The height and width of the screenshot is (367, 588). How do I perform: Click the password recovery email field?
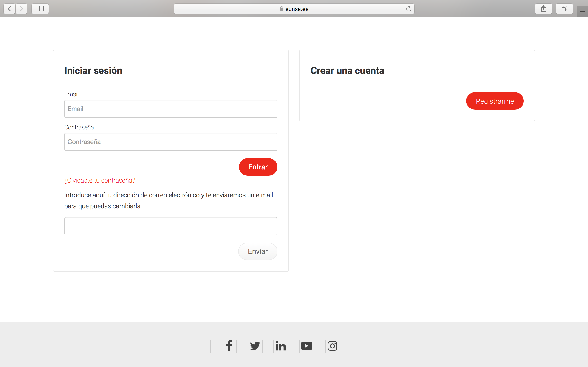point(171,226)
